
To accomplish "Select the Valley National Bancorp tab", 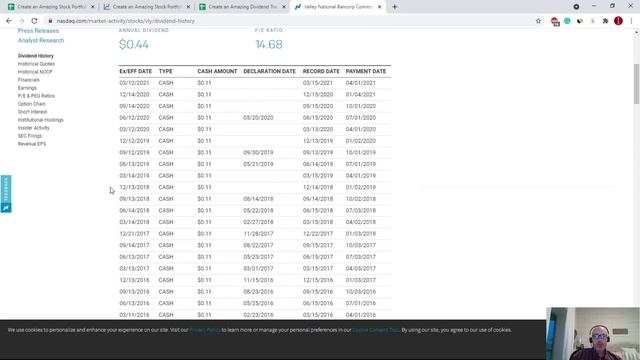I will click(338, 7).
